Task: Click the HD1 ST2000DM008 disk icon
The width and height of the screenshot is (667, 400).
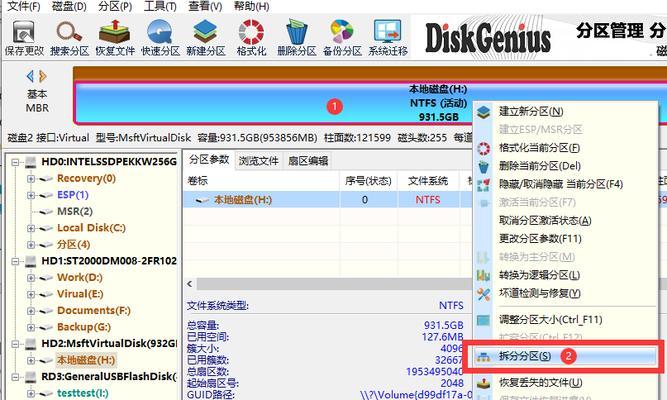Action: [31, 261]
